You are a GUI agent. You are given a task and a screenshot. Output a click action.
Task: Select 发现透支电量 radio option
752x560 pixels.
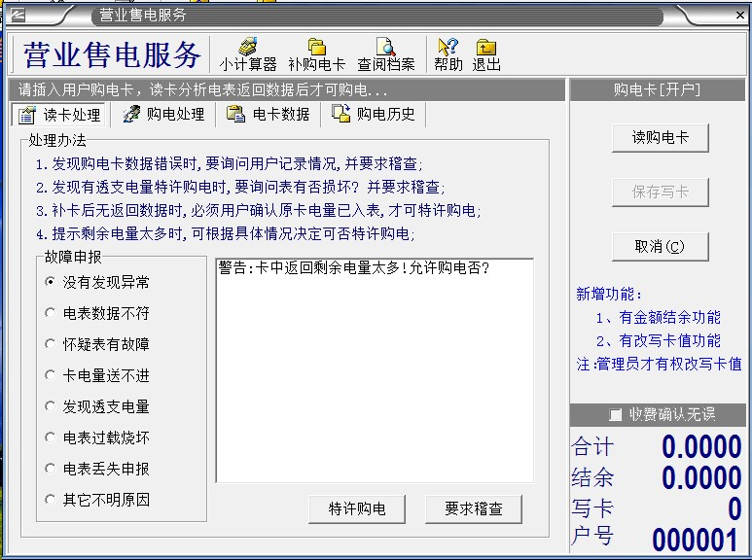(x=51, y=406)
